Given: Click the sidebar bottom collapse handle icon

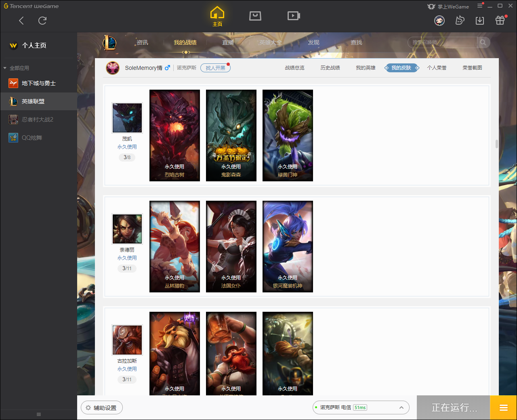Looking at the screenshot, I should [39, 414].
